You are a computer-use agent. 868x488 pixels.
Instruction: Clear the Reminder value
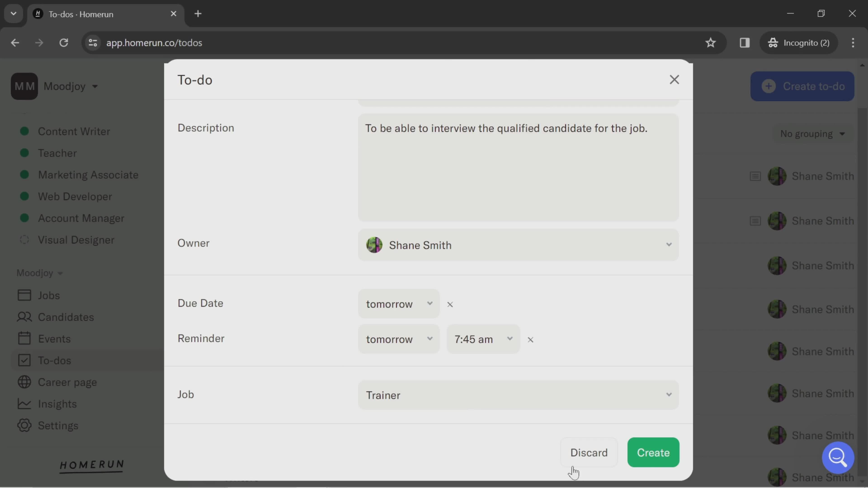(530, 340)
